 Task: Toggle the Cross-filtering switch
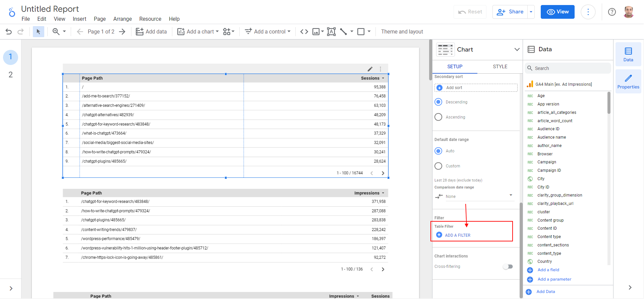tap(508, 267)
